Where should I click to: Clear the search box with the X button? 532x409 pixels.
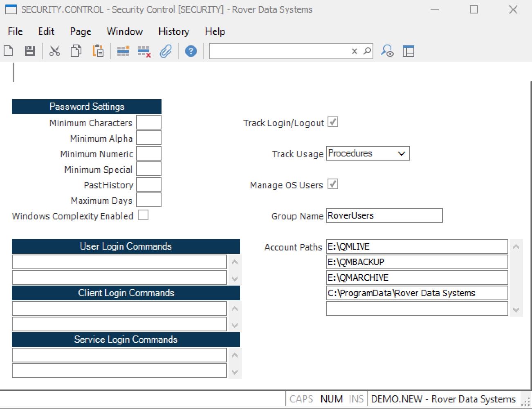[355, 51]
